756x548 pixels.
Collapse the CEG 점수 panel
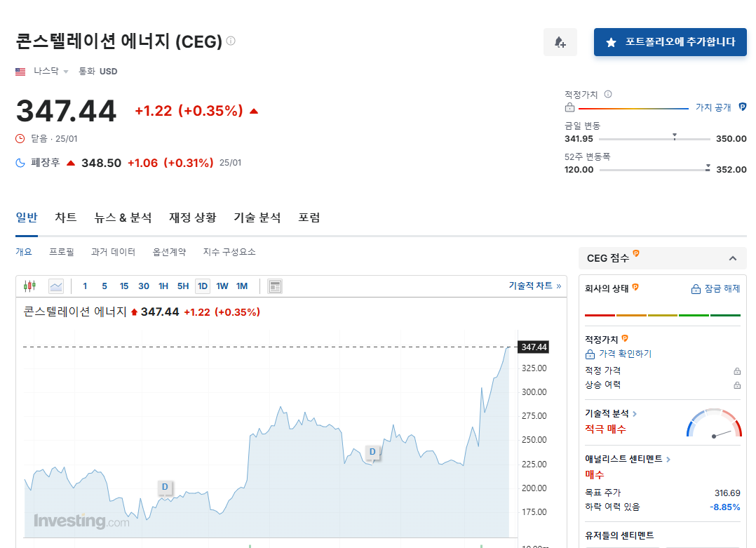[x=733, y=258]
